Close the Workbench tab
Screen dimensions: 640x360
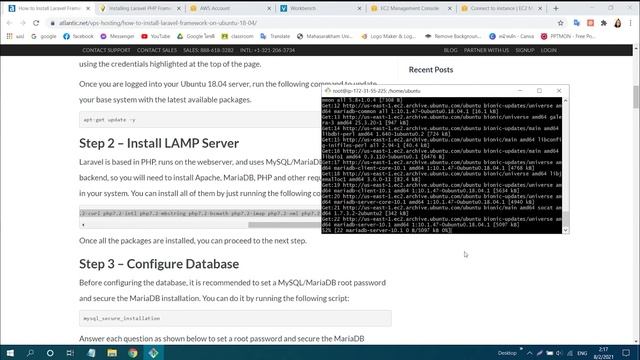(359, 8)
